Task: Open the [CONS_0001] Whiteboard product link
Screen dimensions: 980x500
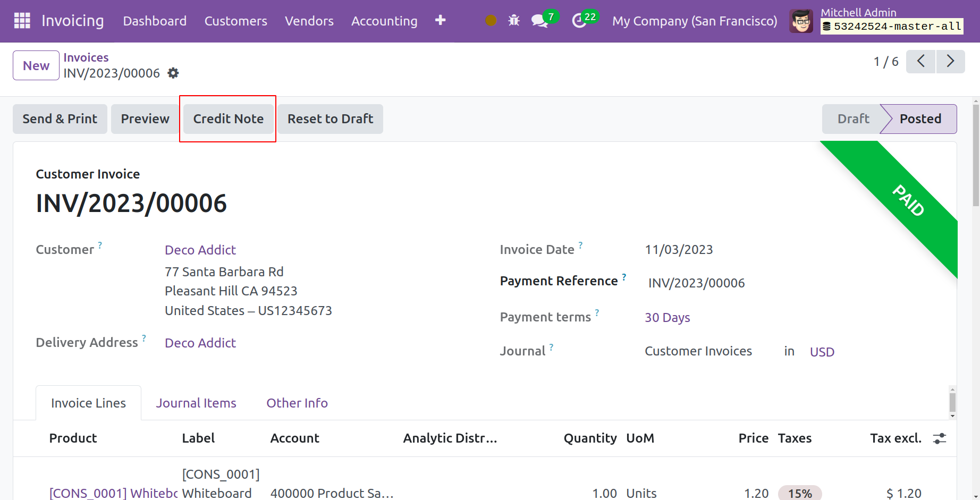Action: tap(113, 493)
